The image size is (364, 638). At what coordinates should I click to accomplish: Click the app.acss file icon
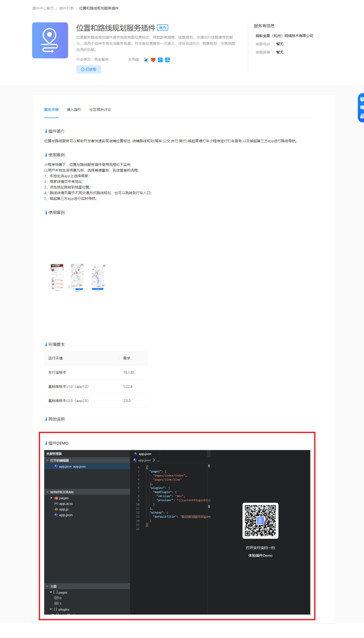pos(56,504)
